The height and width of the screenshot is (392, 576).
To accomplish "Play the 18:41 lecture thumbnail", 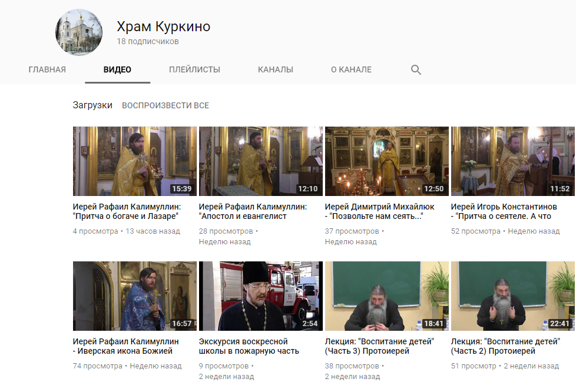I will point(386,295).
